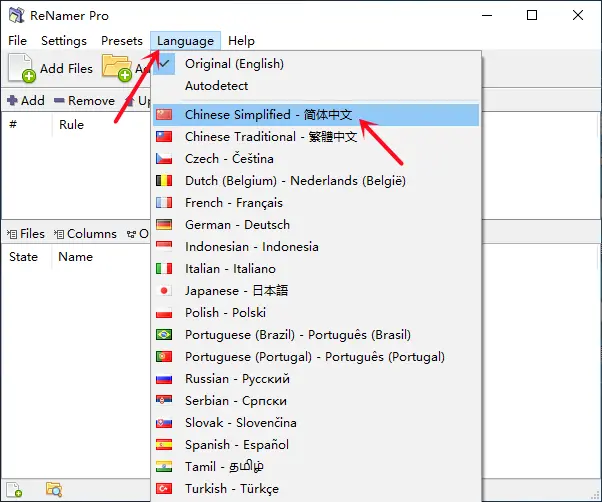Select German - Deutsch language
602x502 pixels.
316,225
